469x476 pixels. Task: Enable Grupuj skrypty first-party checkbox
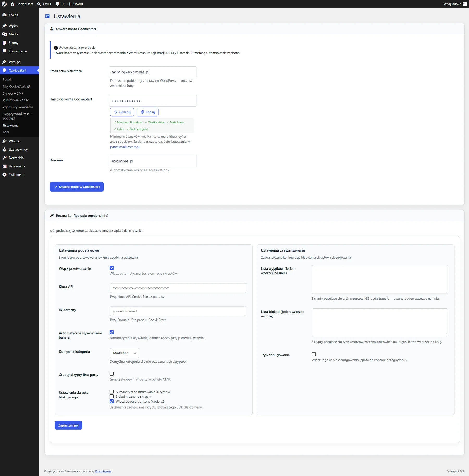pyautogui.click(x=112, y=374)
